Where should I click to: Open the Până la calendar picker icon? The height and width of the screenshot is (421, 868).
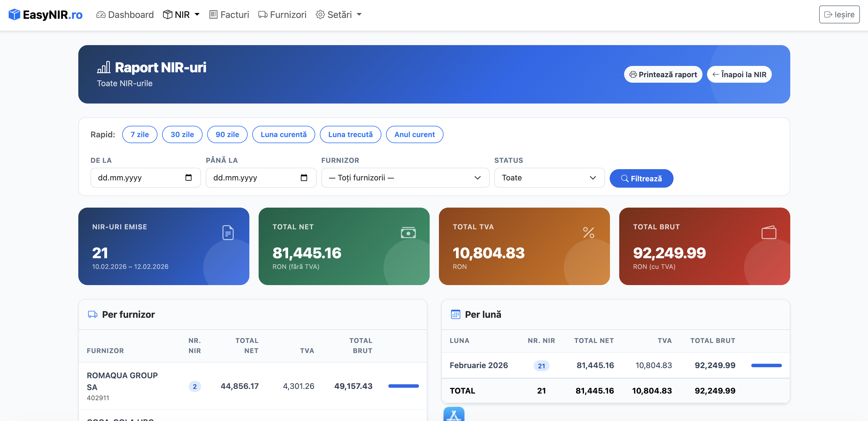304,178
